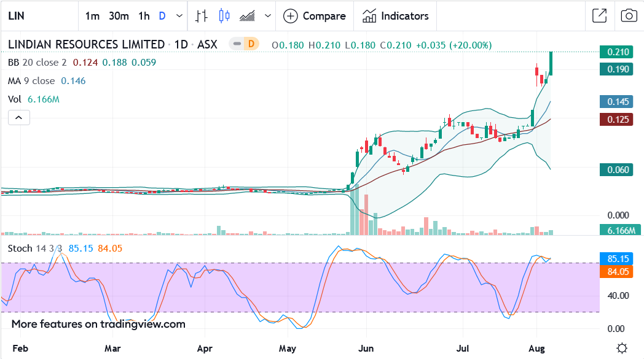The image size is (644, 359).
Task: Take a snapshot with camera icon
Action: point(629,16)
